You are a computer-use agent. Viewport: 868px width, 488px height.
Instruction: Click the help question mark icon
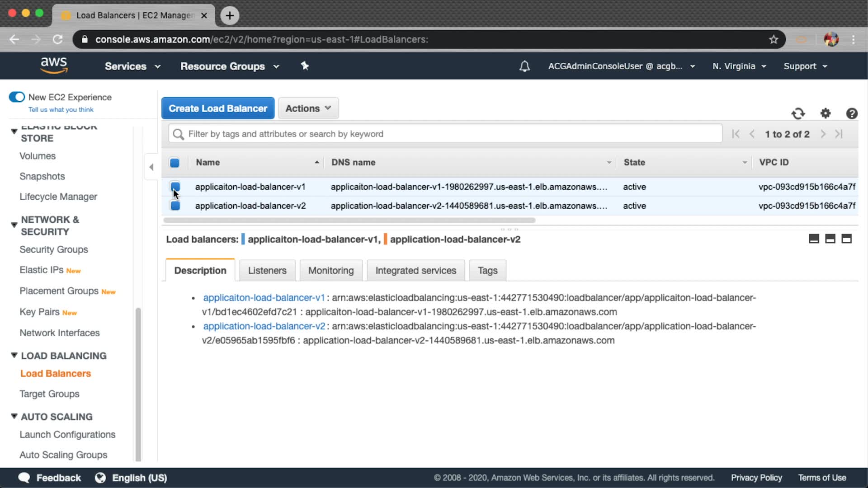click(x=852, y=113)
